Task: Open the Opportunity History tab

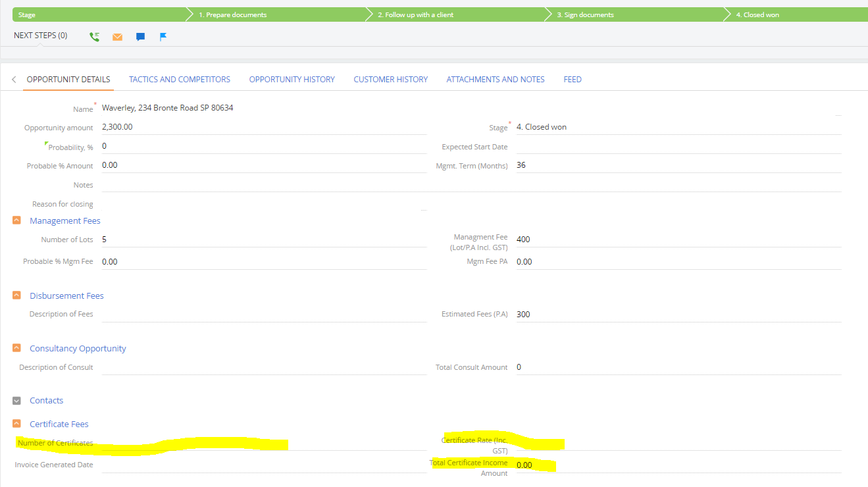Action: tap(292, 80)
